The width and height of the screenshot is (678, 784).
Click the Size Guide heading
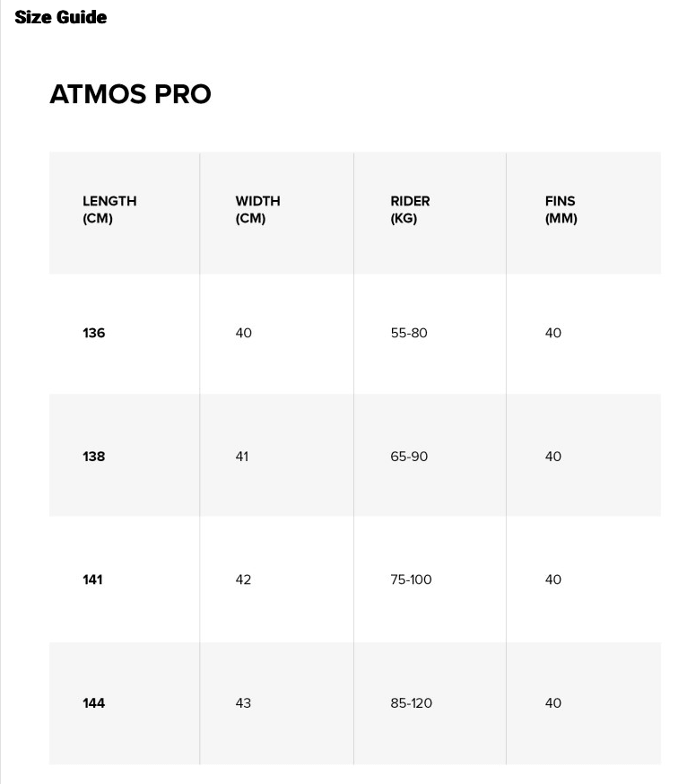point(61,17)
